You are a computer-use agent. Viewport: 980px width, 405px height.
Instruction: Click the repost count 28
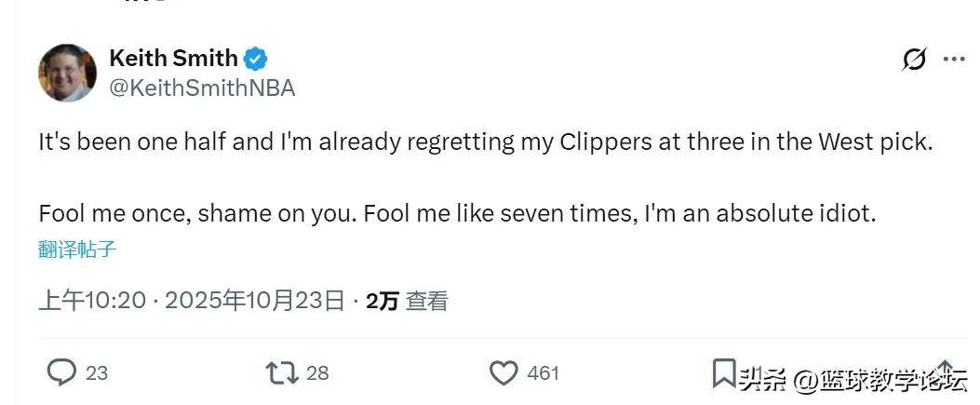317,373
